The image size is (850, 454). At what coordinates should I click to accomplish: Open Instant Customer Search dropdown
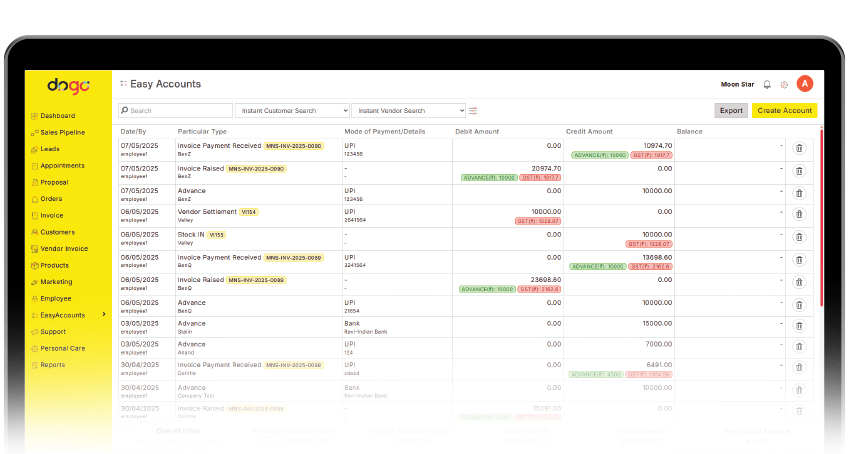pyautogui.click(x=292, y=111)
